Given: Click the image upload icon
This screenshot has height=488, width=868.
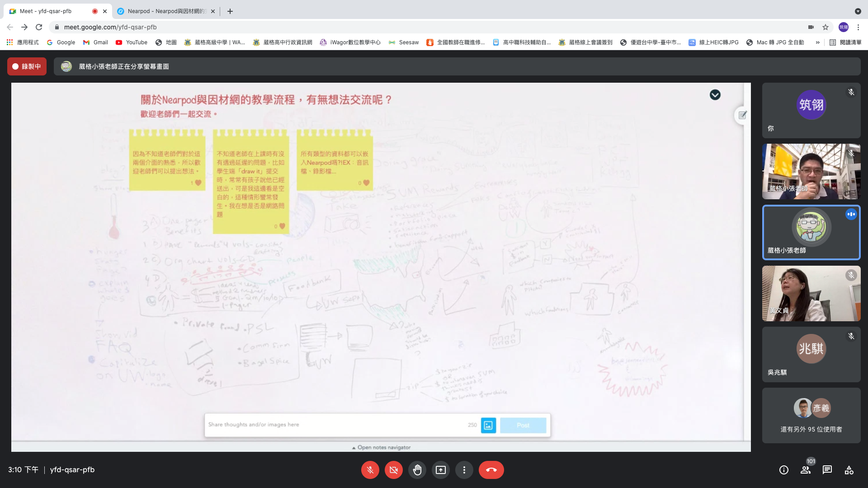Looking at the screenshot, I should tap(488, 425).
